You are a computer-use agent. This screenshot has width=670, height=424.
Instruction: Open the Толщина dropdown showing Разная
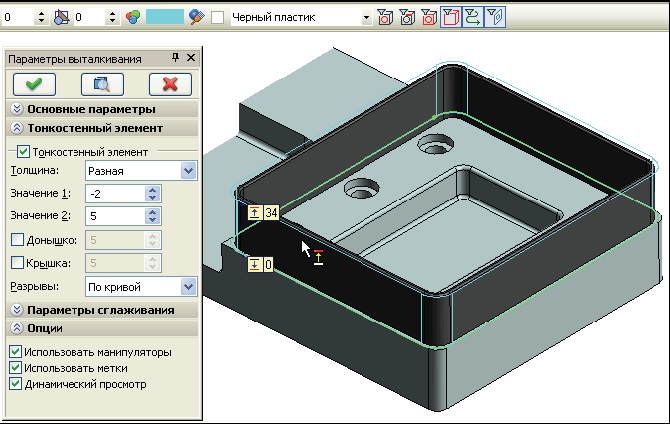188,171
